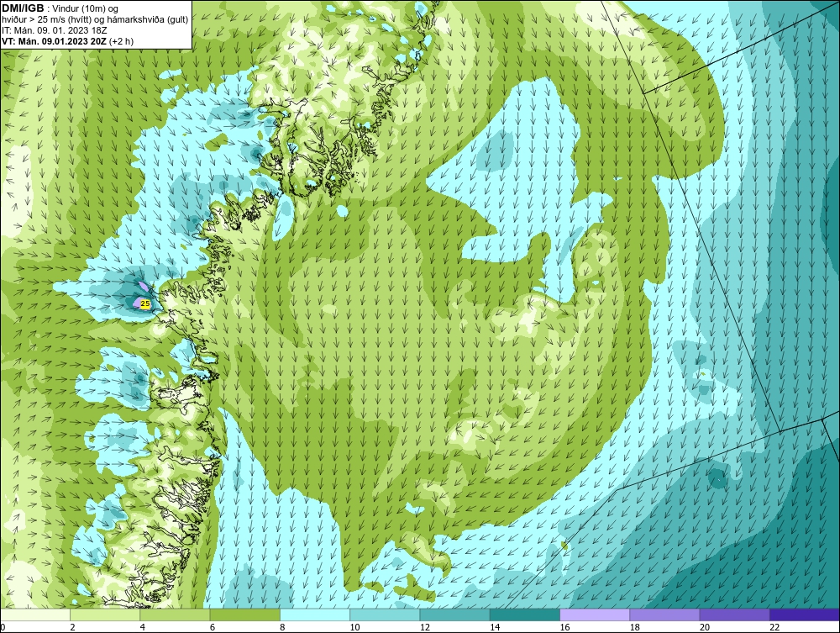Viewport: 840px width, 633px height.
Task: Click the 6–8 m/s olive green swatch
Action: coord(244,615)
